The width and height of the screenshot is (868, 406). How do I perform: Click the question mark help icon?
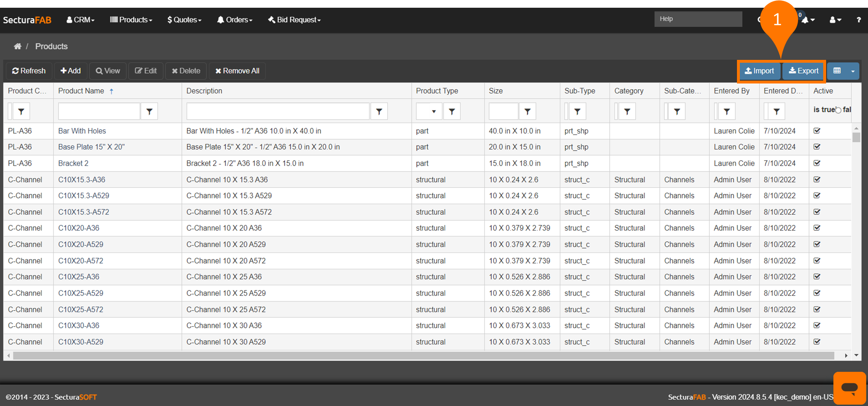pos(859,20)
